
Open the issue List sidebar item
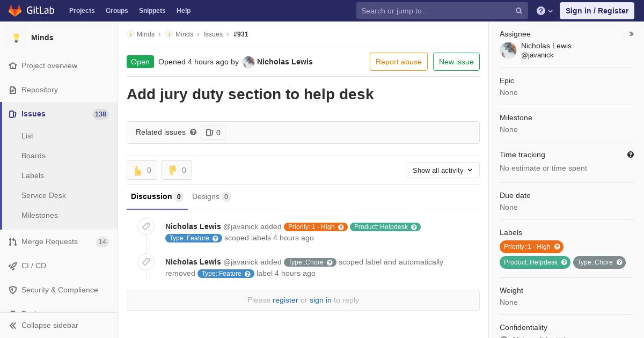[x=27, y=136]
